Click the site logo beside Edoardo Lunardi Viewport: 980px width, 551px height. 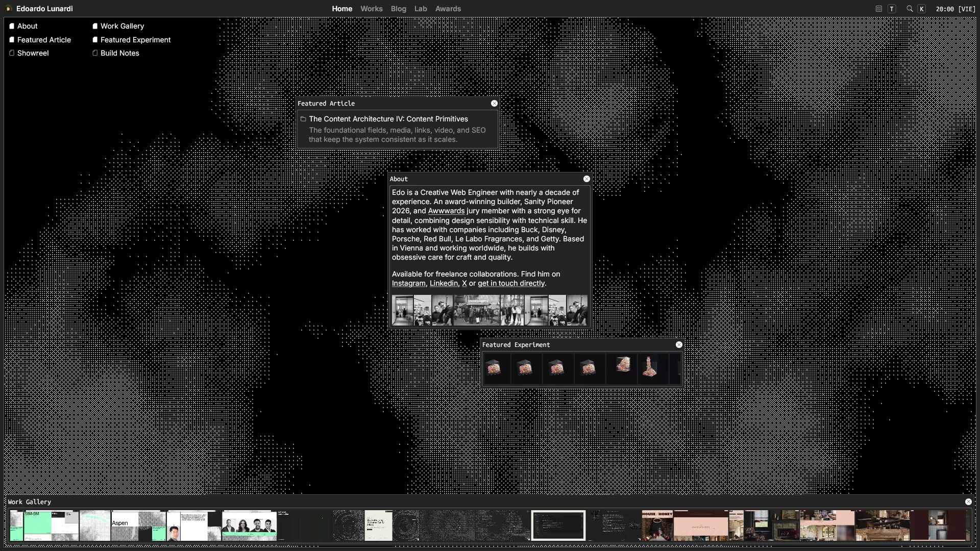(x=9, y=9)
